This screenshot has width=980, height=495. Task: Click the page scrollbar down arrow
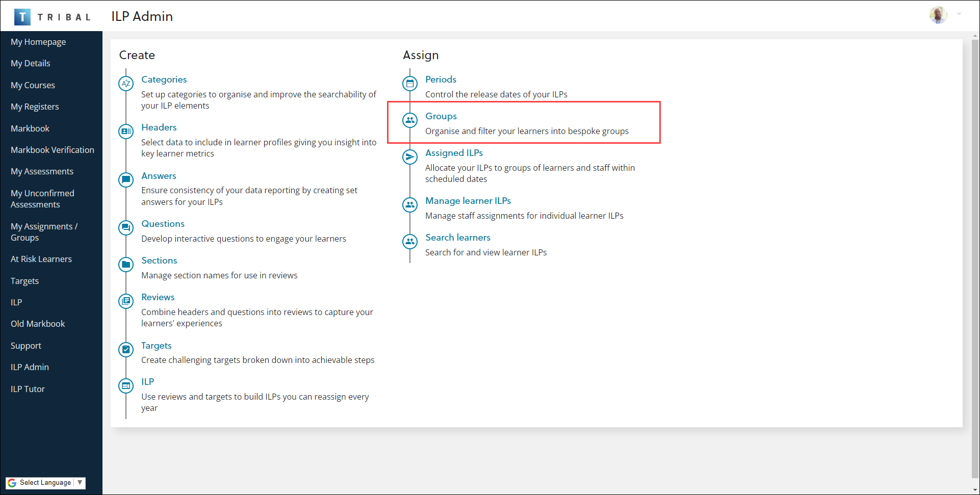975,490
